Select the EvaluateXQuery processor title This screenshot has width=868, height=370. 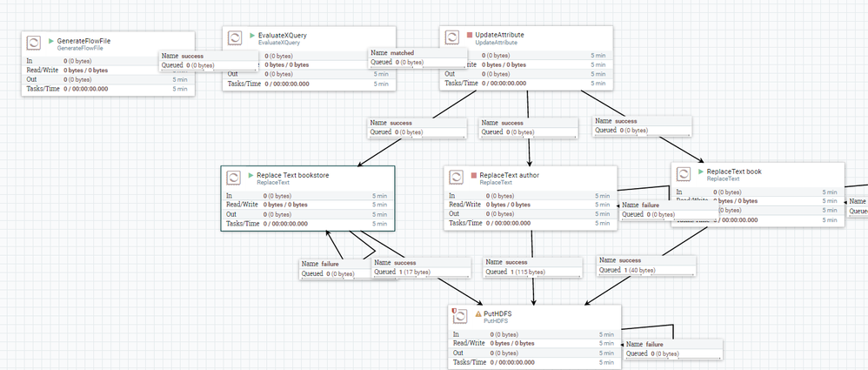coord(283,36)
